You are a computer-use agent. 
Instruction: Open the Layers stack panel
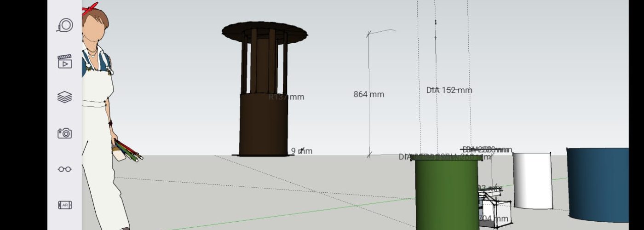click(65, 97)
